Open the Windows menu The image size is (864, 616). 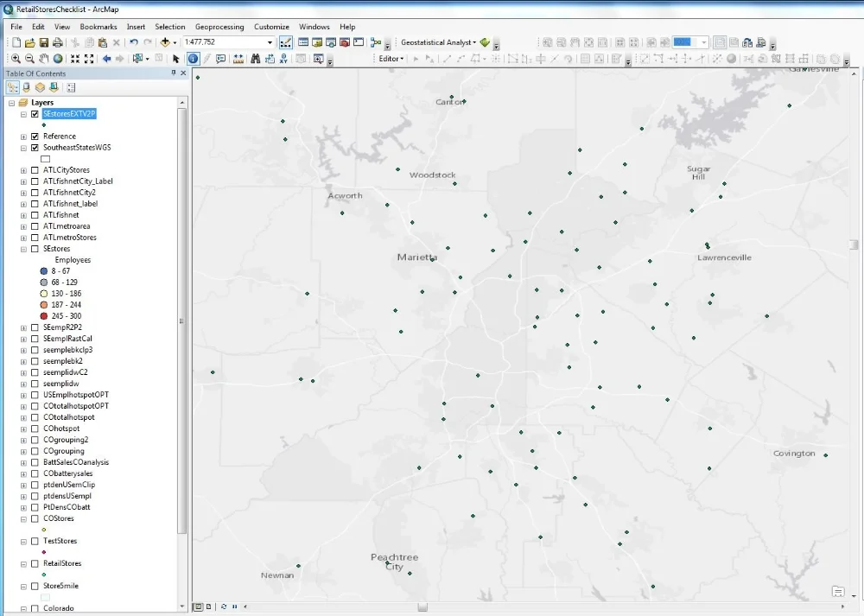pos(314,27)
